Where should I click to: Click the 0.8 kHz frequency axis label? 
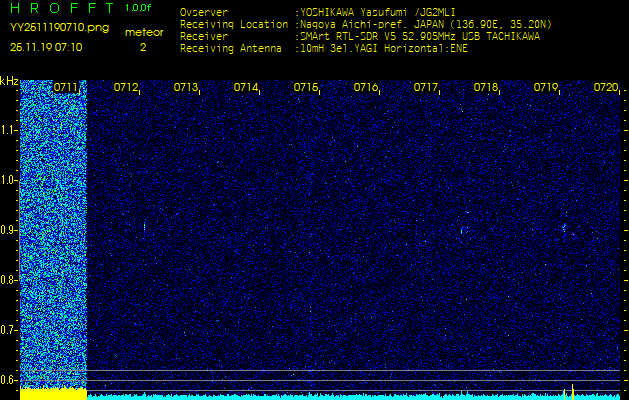click(x=8, y=280)
